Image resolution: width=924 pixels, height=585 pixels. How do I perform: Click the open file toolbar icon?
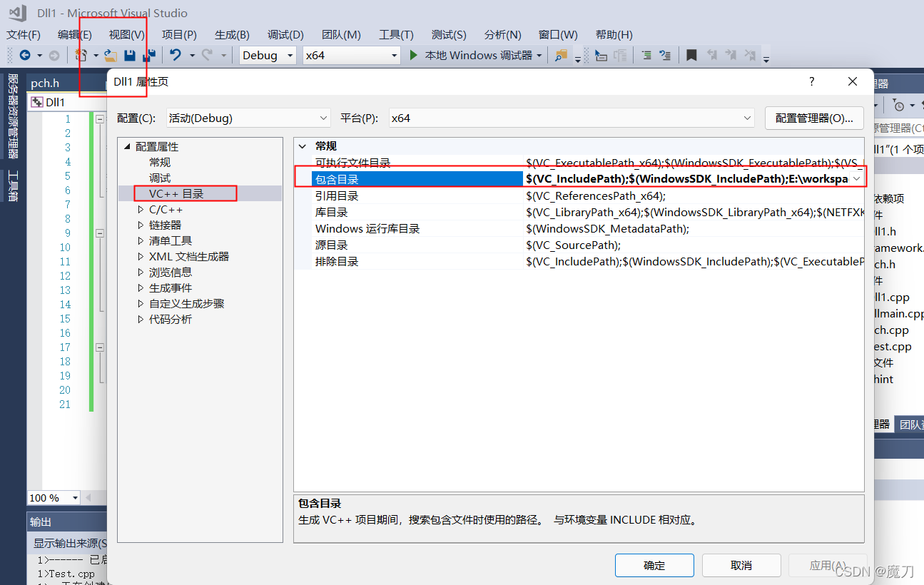point(111,55)
